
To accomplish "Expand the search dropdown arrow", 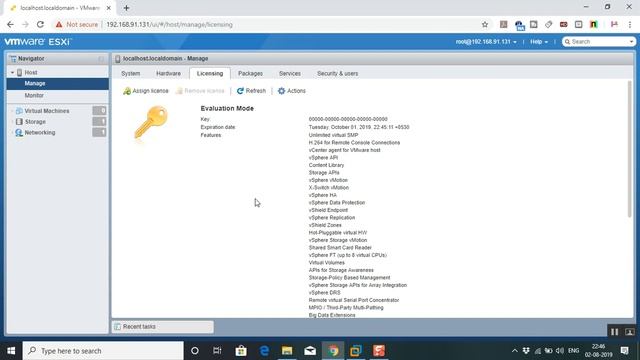I will click(x=631, y=42).
